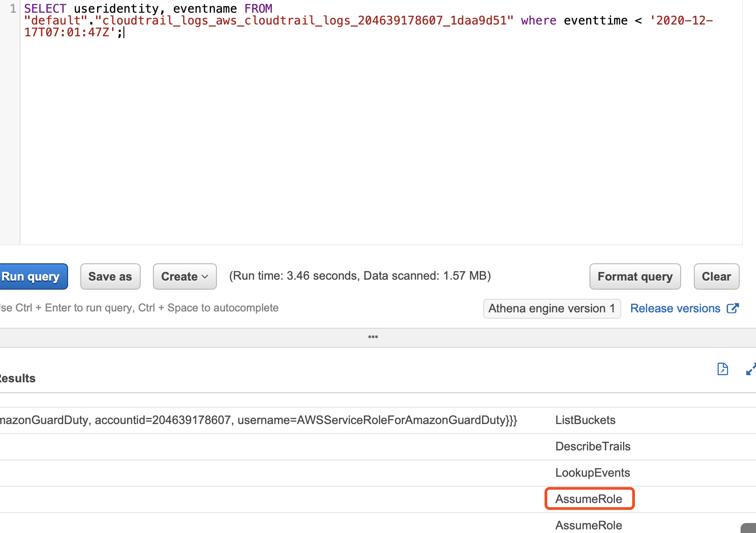
Task: Click the Save as button
Action: [110, 276]
